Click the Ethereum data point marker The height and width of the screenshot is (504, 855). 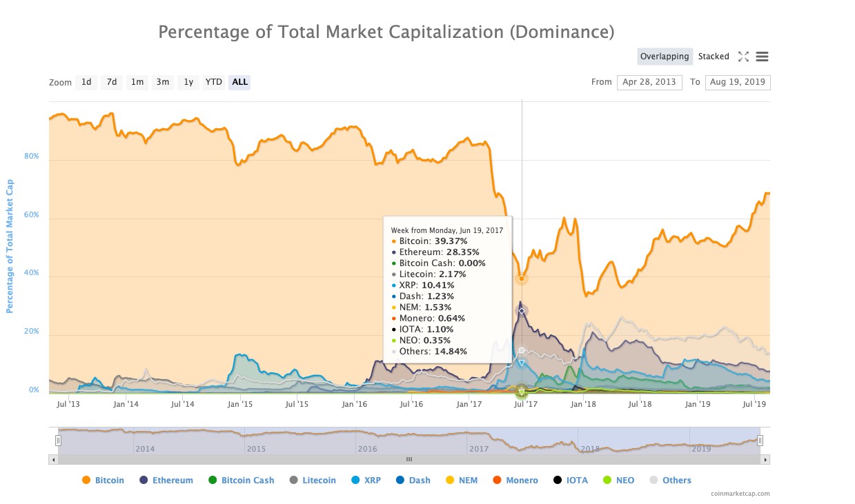tap(522, 311)
